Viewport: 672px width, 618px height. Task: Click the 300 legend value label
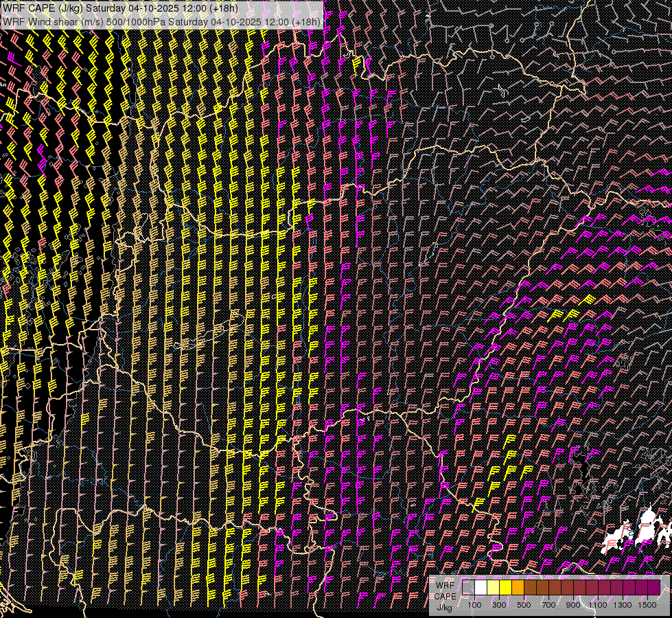499,605
